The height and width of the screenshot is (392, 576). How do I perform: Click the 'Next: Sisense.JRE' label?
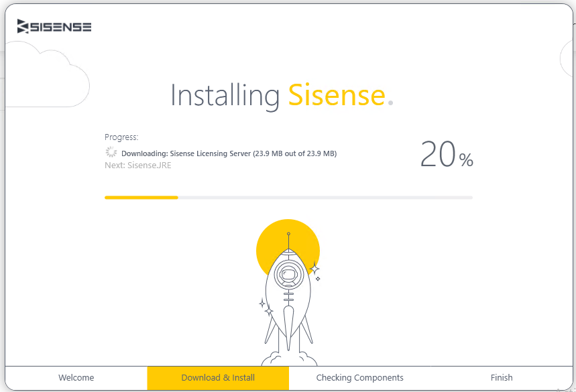point(139,165)
